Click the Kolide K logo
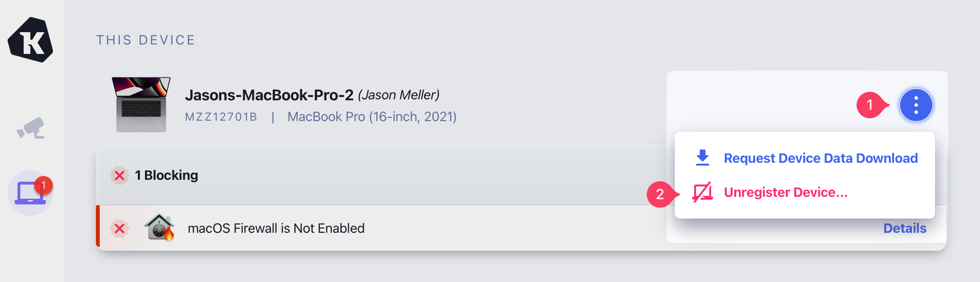Viewport: 980px width, 282px height. (x=30, y=40)
